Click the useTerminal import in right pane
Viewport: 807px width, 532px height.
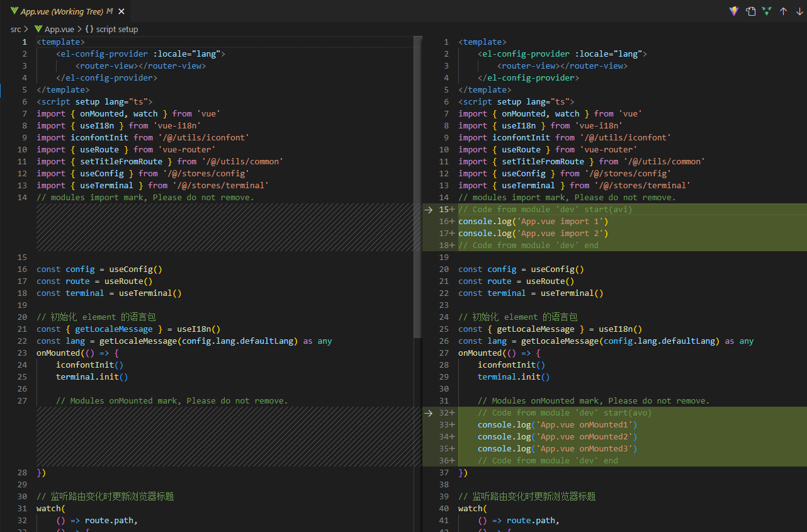click(x=528, y=186)
